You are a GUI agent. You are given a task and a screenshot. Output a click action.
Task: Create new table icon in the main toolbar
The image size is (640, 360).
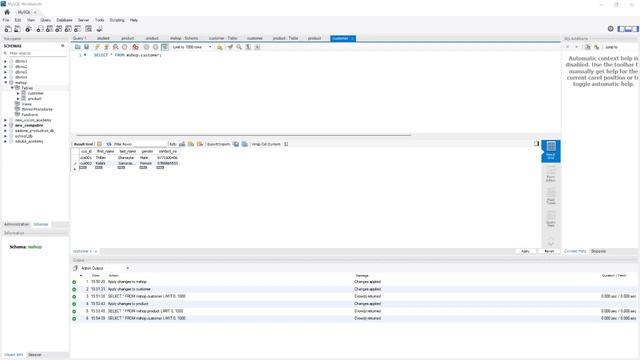pyautogui.click(x=49, y=29)
